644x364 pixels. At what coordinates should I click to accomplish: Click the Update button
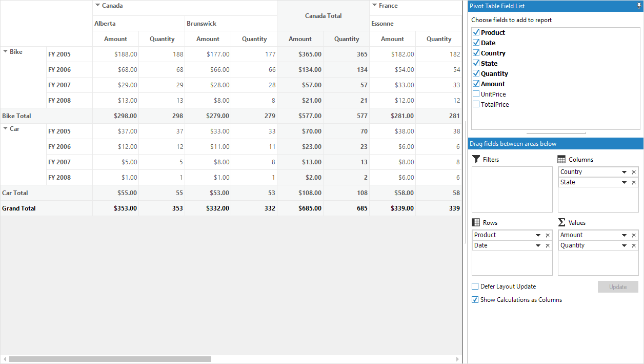point(618,287)
